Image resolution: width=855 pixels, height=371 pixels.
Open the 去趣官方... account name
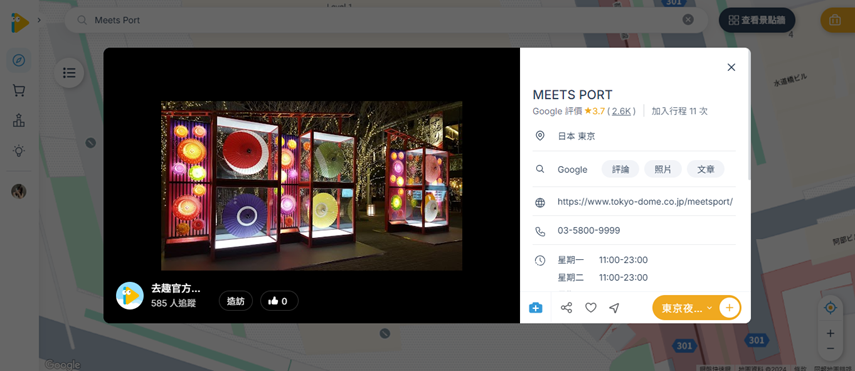(176, 289)
